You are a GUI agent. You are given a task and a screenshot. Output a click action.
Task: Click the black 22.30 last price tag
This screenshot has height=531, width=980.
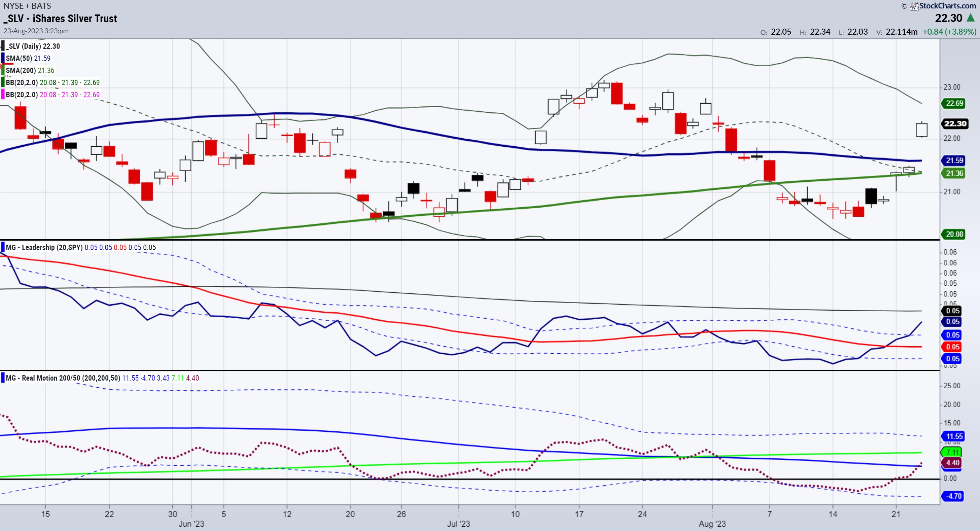pyautogui.click(x=955, y=123)
